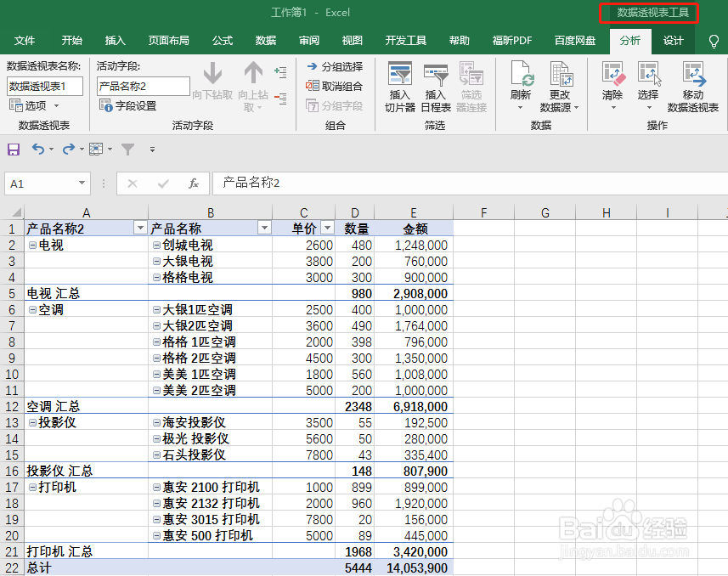The image size is (728, 576).
Task: Collapse the 石头投影仪 item
Action: [x=157, y=455]
